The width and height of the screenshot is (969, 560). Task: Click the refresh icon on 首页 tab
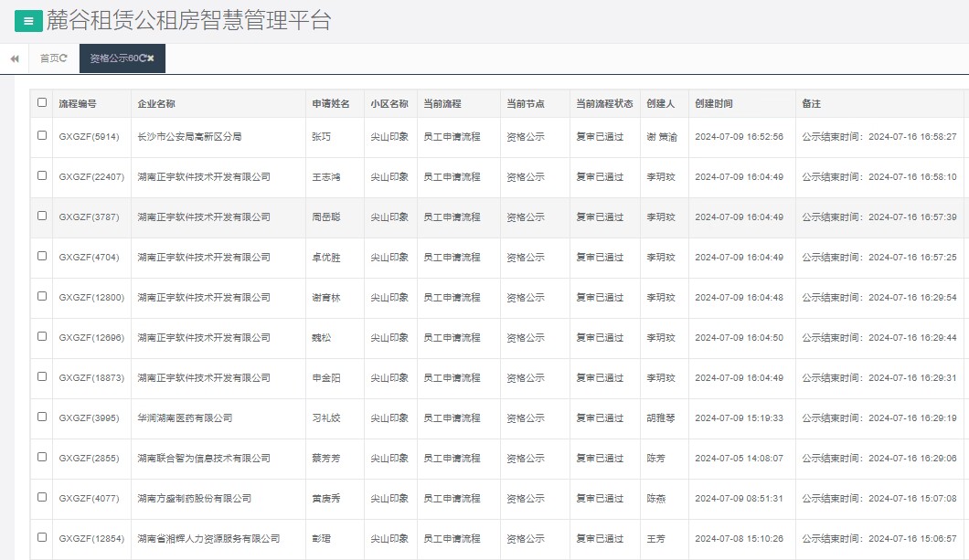tap(64, 58)
